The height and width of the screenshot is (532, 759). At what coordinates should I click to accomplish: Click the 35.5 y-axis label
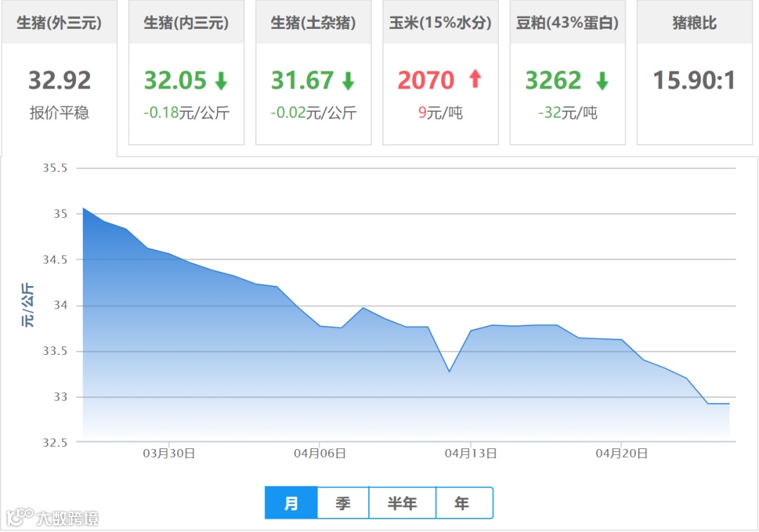[55, 168]
